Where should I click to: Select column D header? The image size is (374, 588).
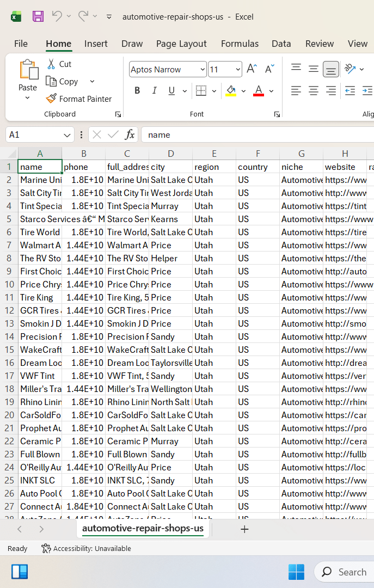(171, 154)
